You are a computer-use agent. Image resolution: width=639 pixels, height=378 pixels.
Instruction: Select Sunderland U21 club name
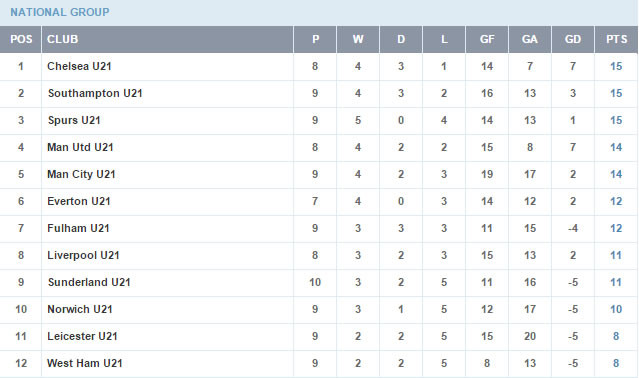click(89, 282)
